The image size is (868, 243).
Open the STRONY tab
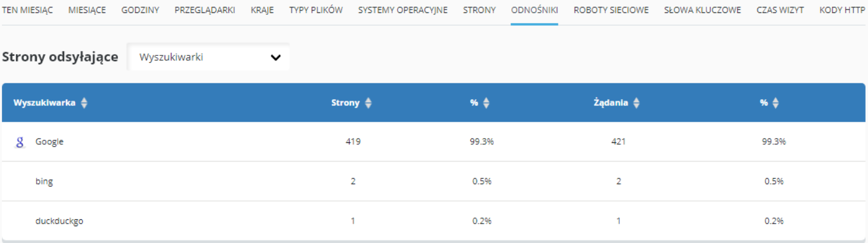(x=479, y=11)
